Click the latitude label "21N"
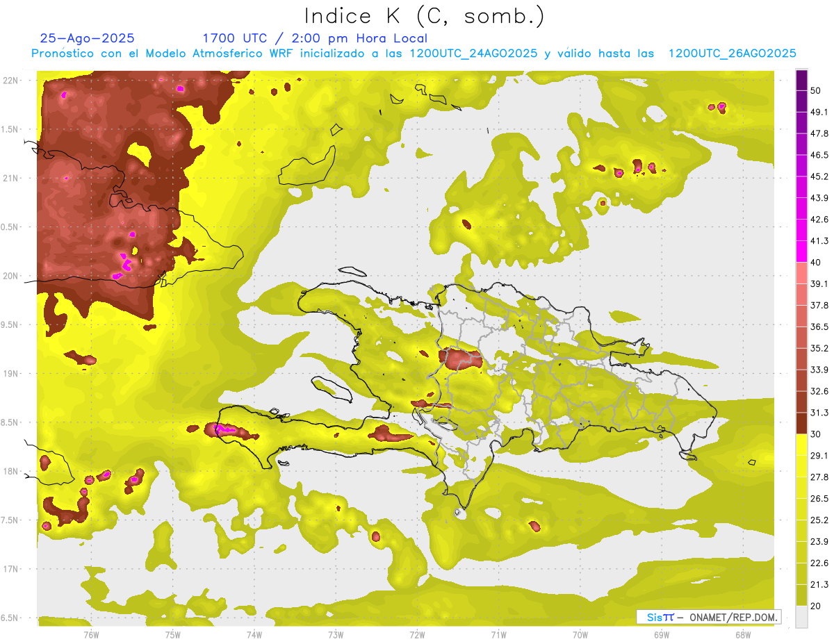 pyautogui.click(x=12, y=179)
